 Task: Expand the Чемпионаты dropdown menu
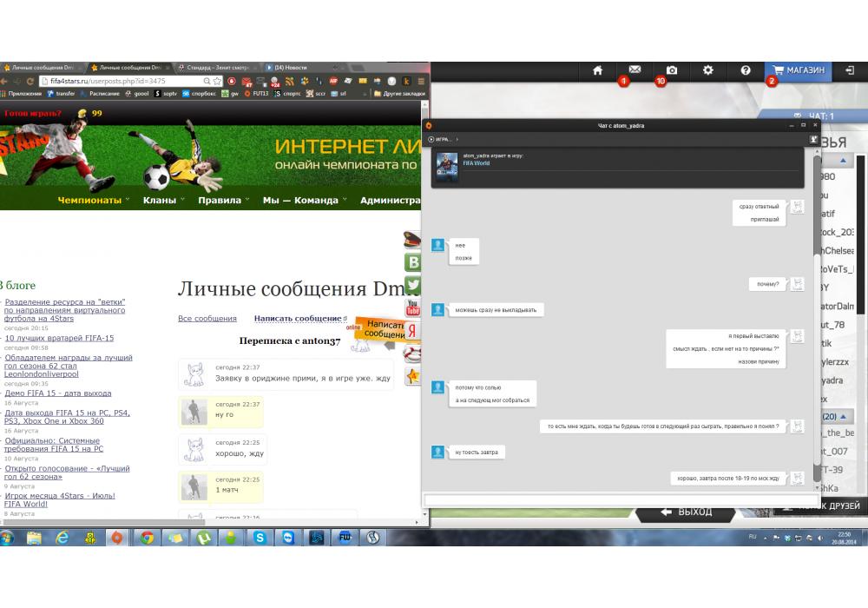click(93, 200)
